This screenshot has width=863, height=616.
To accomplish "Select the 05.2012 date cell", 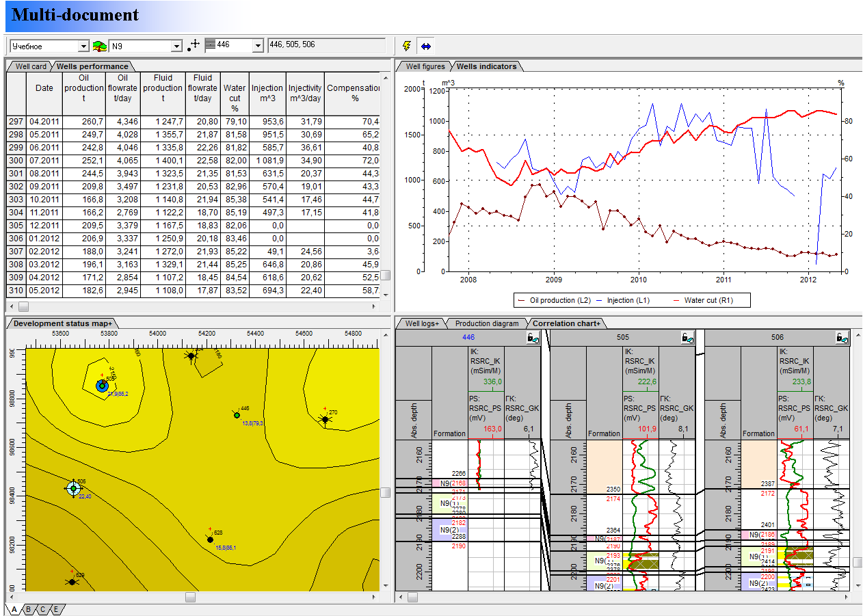I will point(44,291).
